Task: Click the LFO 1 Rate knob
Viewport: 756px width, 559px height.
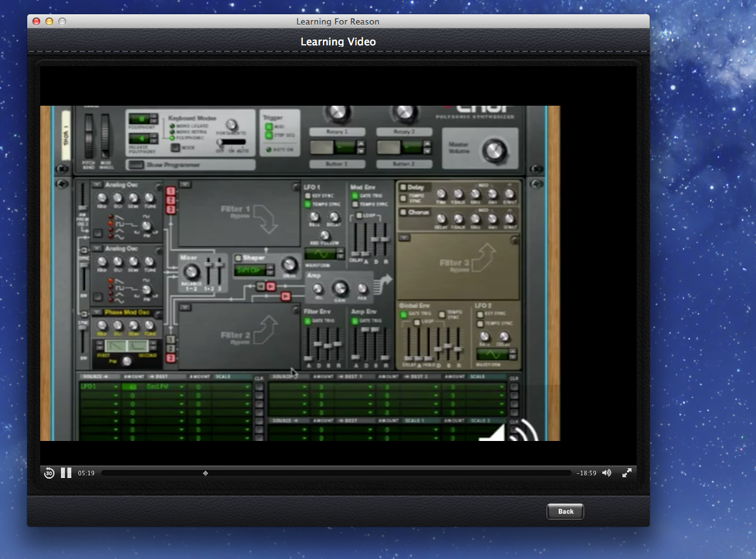Action: point(314,217)
